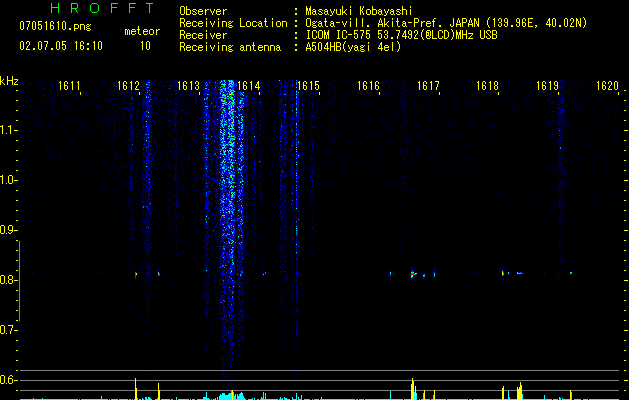Click the 1611 time axis label
The image size is (629, 400).
69,86
